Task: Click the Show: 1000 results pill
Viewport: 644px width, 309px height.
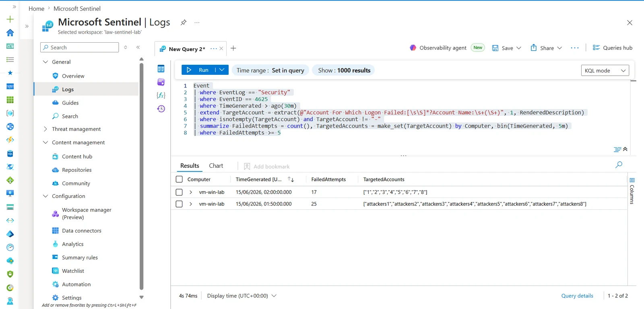Action: coord(344,70)
